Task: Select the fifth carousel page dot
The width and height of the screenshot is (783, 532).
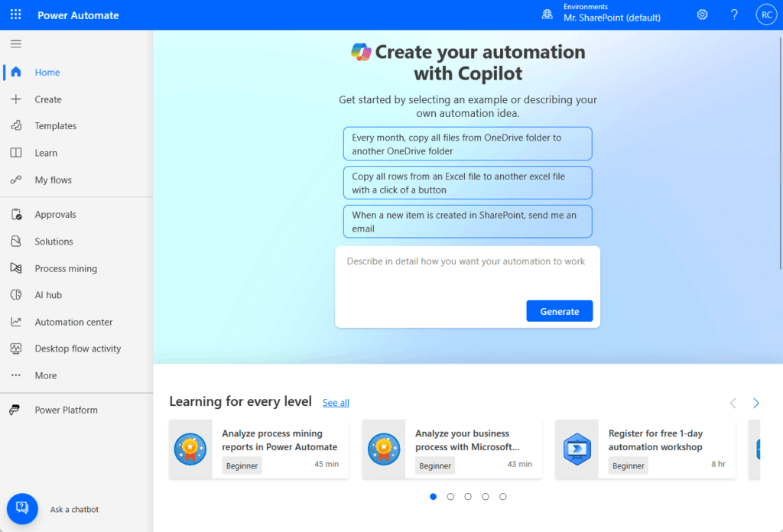Action: click(x=503, y=497)
